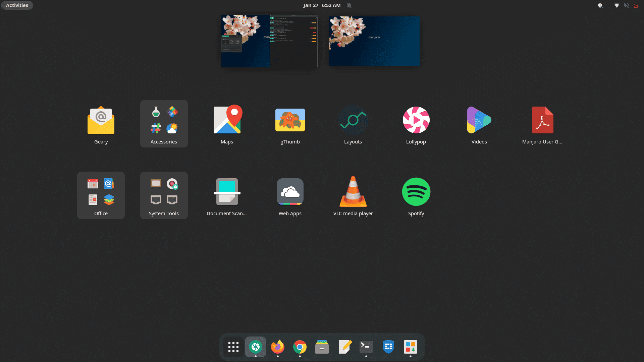The image size is (644, 362).
Task: Expand System Tools folder
Action: [x=164, y=195]
